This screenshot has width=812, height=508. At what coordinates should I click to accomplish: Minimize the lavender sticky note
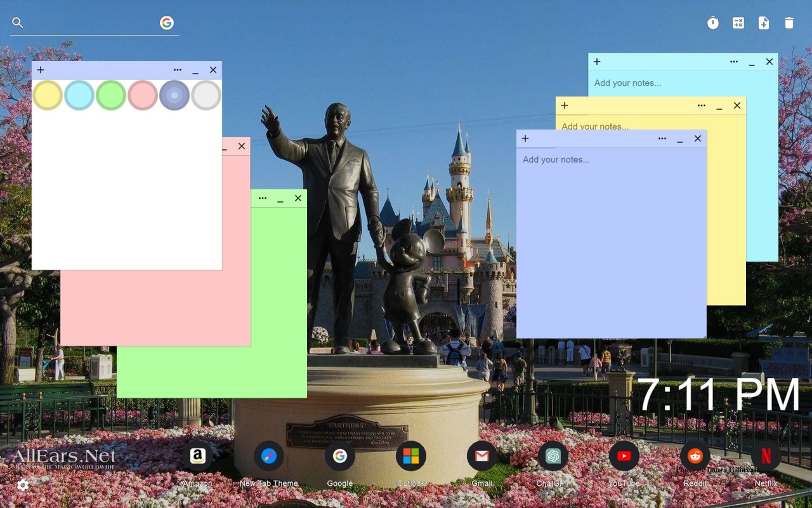pyautogui.click(x=680, y=138)
